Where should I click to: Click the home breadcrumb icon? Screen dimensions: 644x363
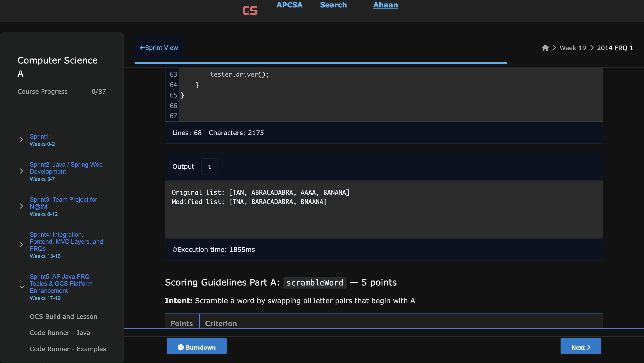[x=545, y=48]
